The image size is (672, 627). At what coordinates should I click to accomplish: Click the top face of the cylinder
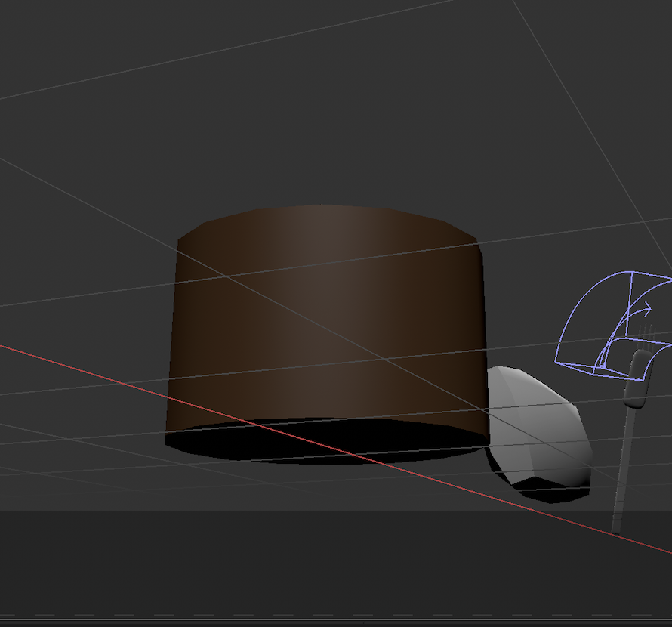[325, 219]
